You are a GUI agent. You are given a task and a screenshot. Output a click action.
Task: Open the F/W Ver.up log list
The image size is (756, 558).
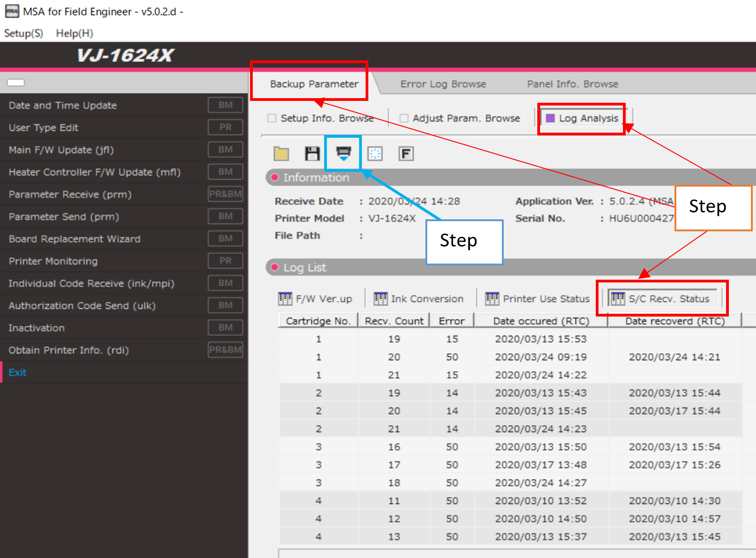point(315,299)
